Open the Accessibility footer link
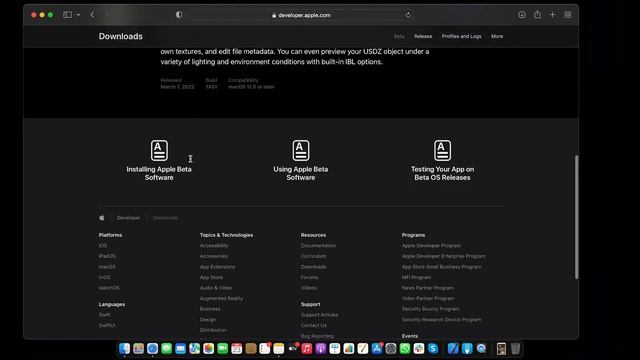 (x=214, y=246)
